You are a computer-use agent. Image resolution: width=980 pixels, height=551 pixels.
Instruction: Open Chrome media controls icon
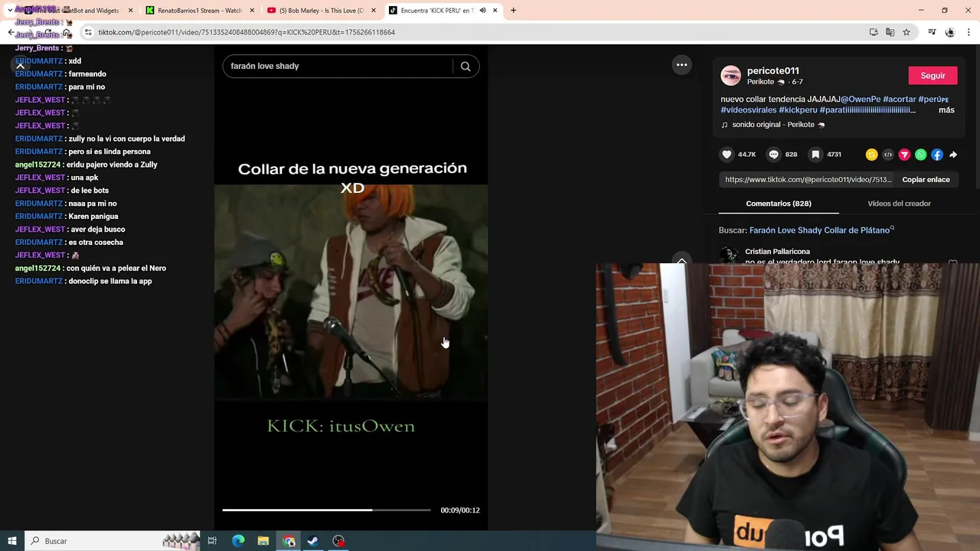click(932, 32)
